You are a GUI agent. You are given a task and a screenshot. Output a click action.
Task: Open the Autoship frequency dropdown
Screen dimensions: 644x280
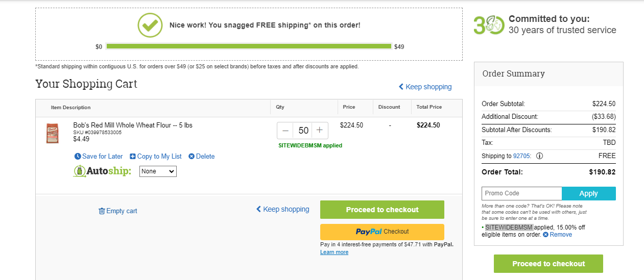pos(158,171)
